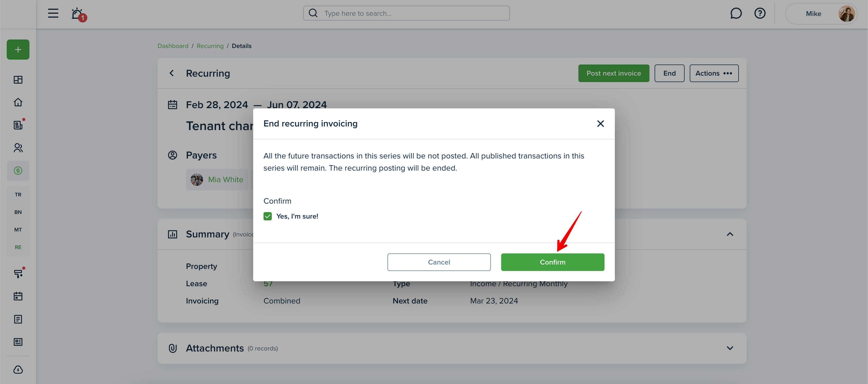Open the calendar sidebar icon
Screen dimensions: 868x384
click(x=18, y=296)
